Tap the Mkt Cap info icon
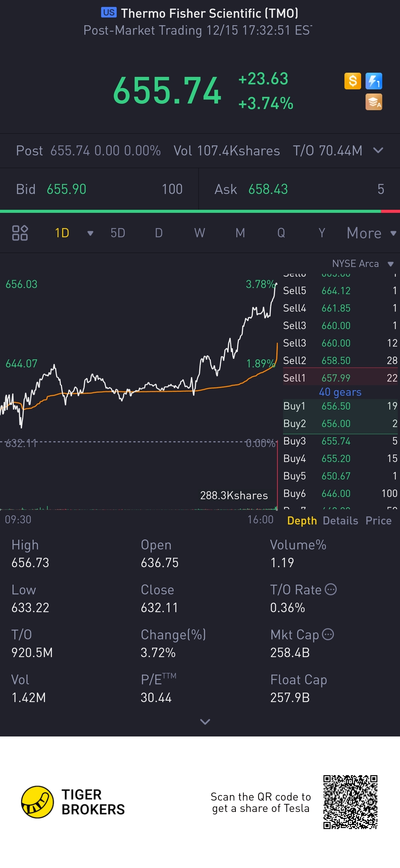The width and height of the screenshot is (400, 868). pos(328,634)
